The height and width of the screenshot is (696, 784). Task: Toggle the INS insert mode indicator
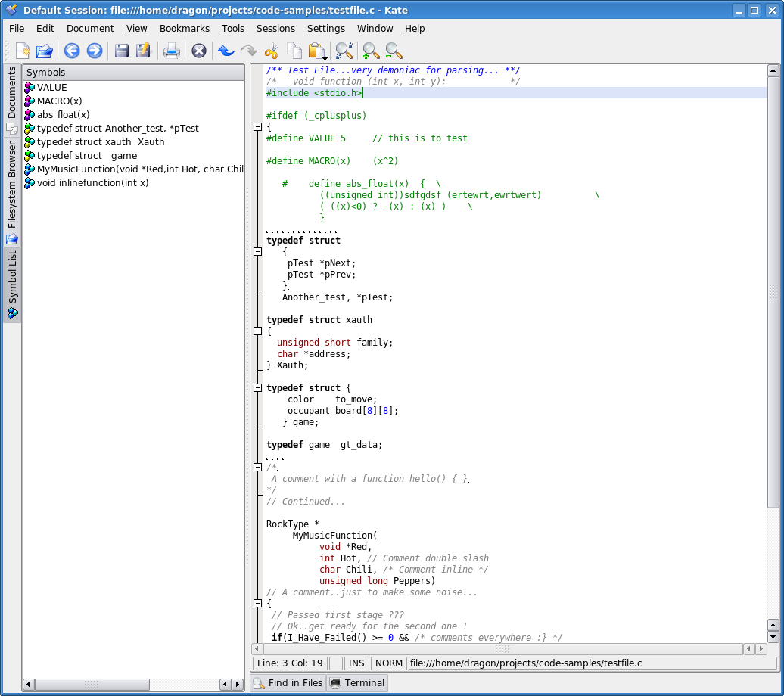(356, 663)
